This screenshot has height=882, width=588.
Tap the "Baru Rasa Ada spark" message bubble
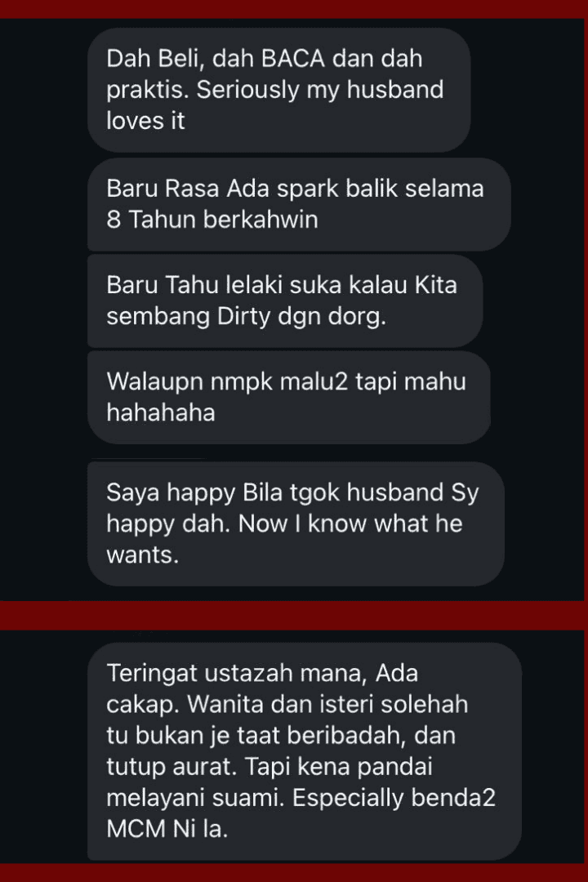[x=299, y=203]
